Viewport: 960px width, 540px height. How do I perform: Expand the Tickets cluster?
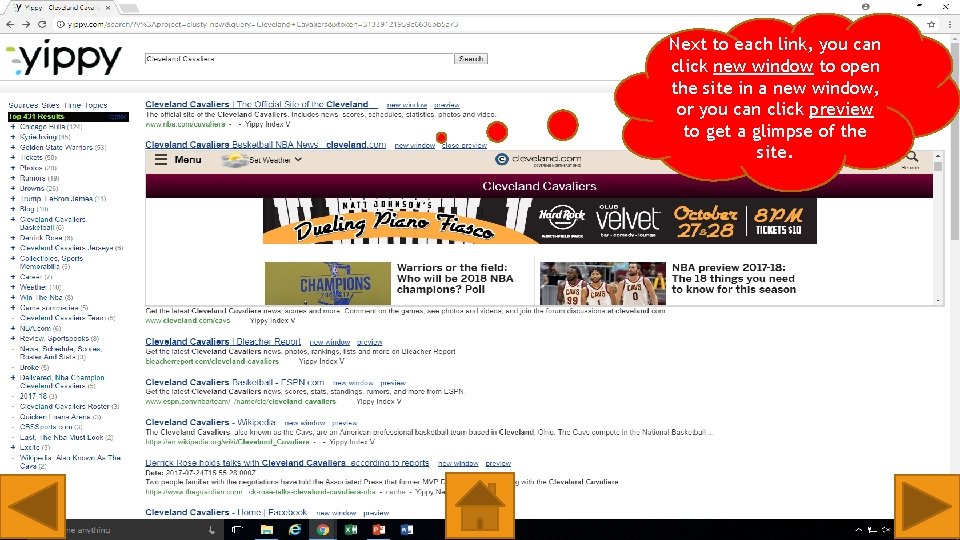pos(13,157)
